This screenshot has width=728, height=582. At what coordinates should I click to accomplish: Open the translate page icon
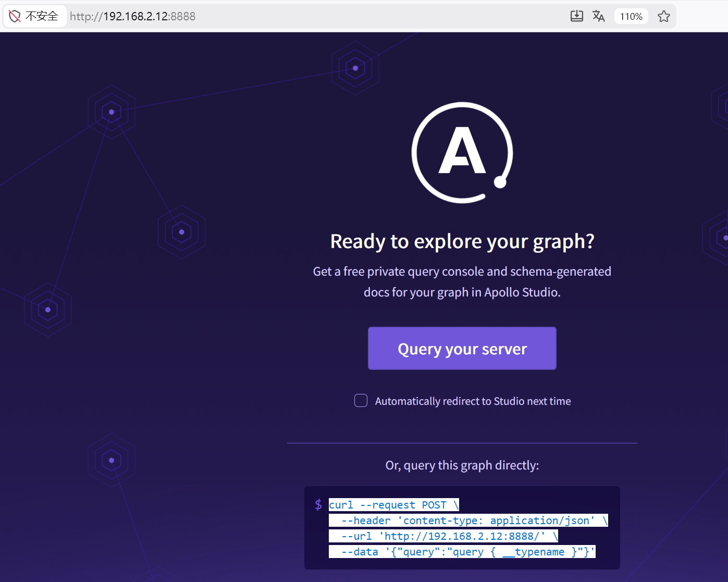pyautogui.click(x=598, y=16)
